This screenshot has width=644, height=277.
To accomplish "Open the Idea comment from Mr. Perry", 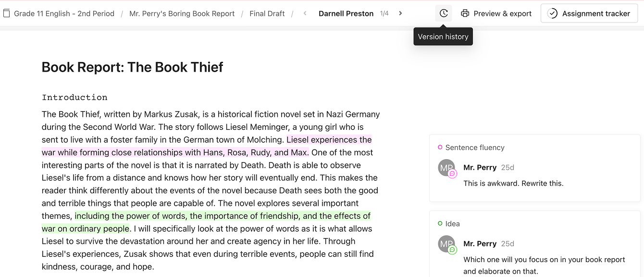I will coord(534,244).
